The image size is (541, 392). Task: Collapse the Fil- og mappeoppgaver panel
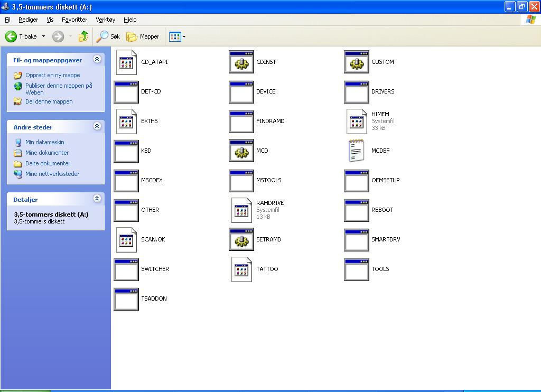coord(97,59)
